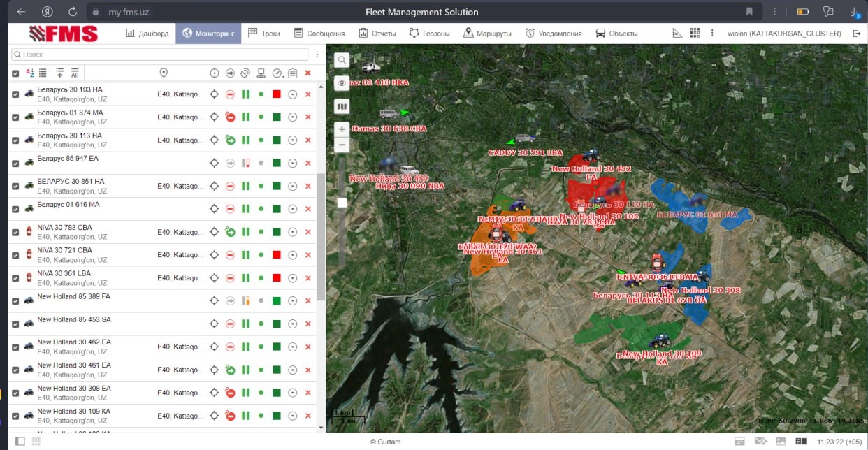Click the watch-on-map column header icon
This screenshot has width=868, height=450.
click(215, 73)
